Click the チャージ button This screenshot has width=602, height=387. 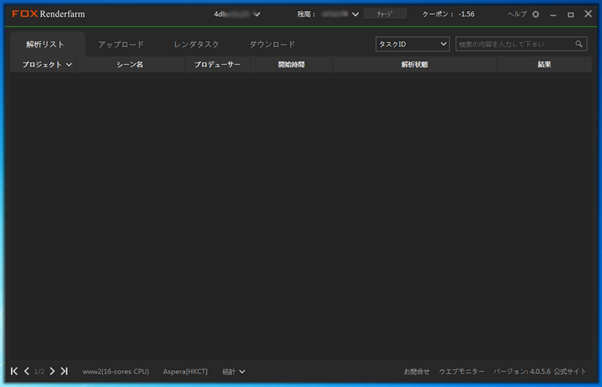point(385,14)
